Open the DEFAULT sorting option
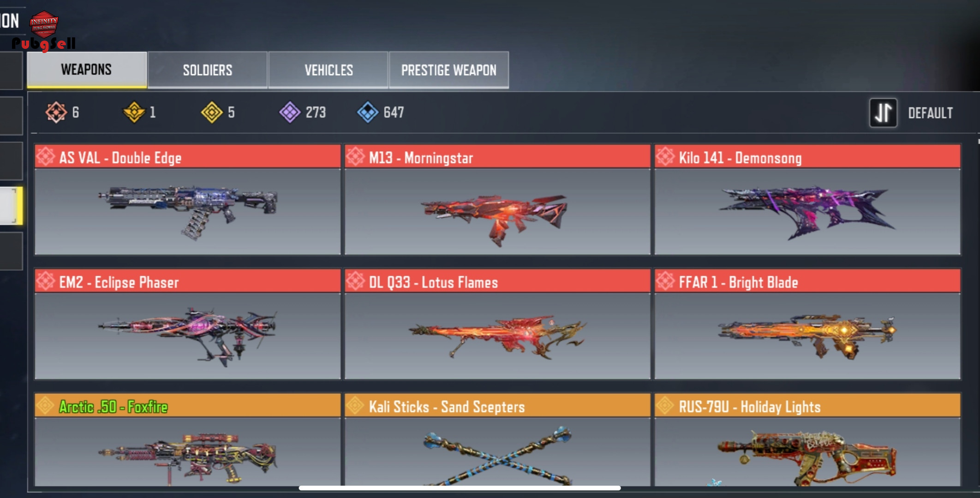 [930, 113]
